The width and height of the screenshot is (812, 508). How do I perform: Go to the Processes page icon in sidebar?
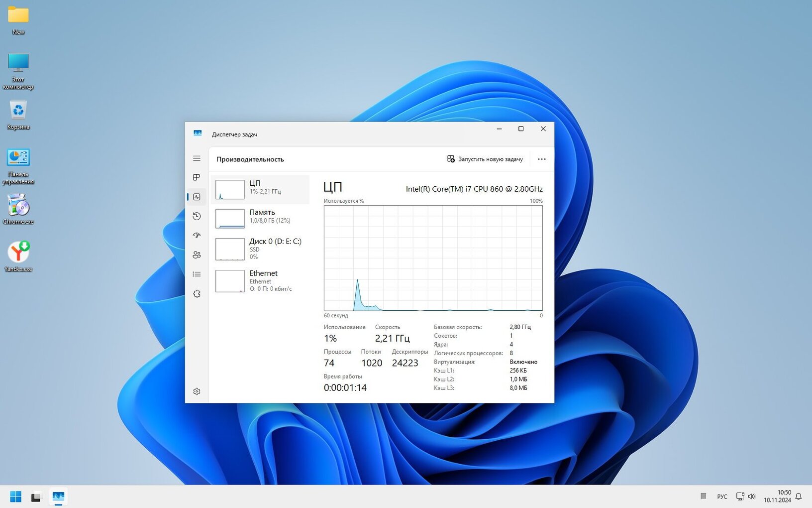pyautogui.click(x=197, y=177)
